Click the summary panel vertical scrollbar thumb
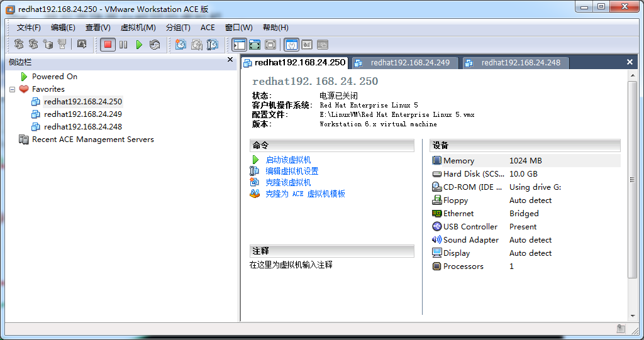 [x=632, y=180]
